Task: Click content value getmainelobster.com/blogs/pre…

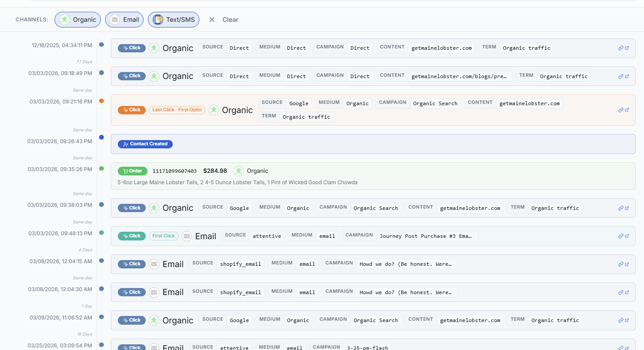Action: [x=460, y=76]
